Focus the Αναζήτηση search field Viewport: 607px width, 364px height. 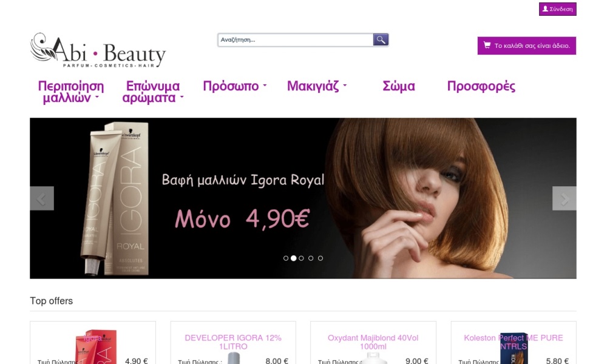296,39
